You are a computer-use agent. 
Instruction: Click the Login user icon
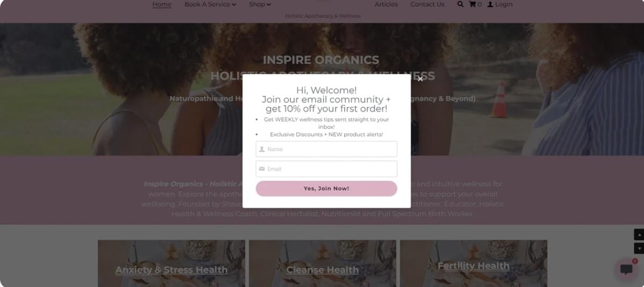point(490,4)
